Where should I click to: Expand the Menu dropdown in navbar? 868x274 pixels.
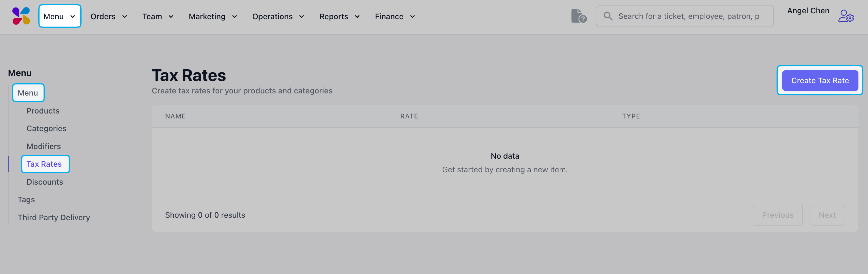click(60, 16)
